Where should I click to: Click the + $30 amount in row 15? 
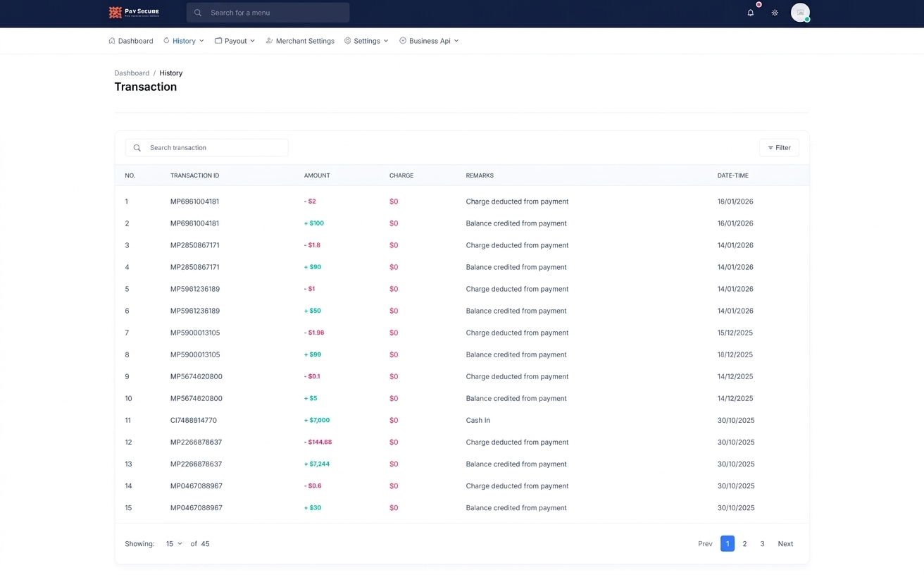[x=313, y=508]
